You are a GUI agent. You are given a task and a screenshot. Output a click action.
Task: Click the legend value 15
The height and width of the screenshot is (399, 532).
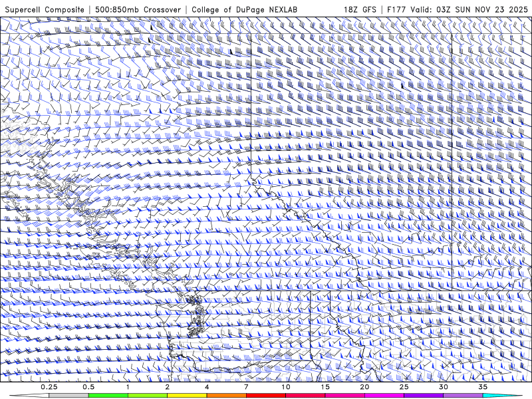325,387
